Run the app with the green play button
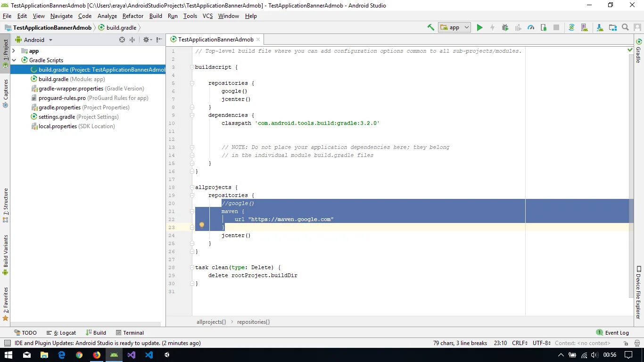The height and width of the screenshot is (362, 644). tap(479, 27)
